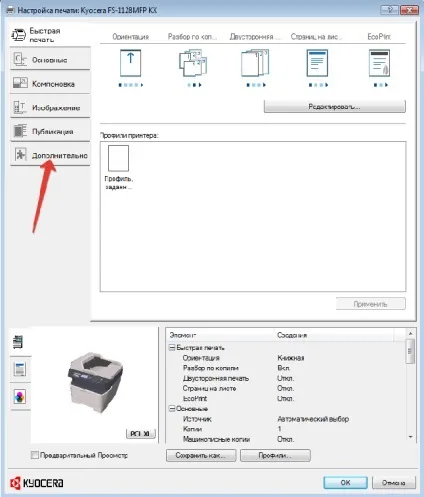The image size is (424, 497).
Task: Click the Сохранить как button
Action: [201, 455]
